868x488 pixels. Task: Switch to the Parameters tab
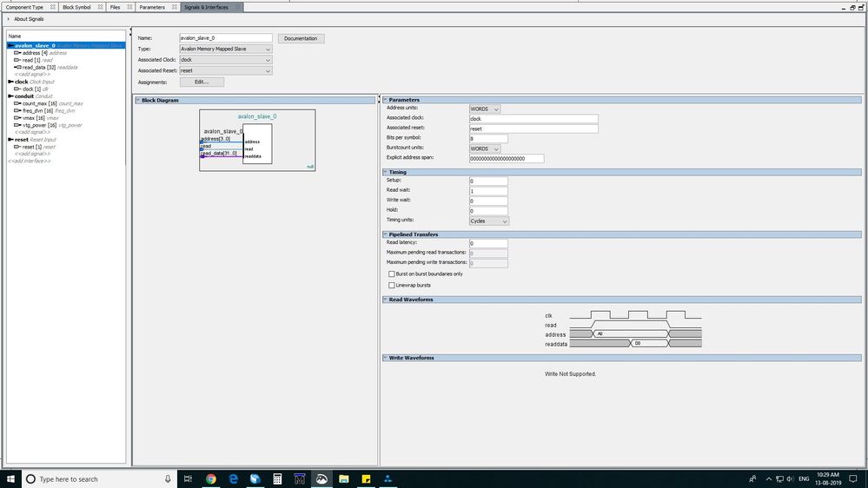[152, 7]
